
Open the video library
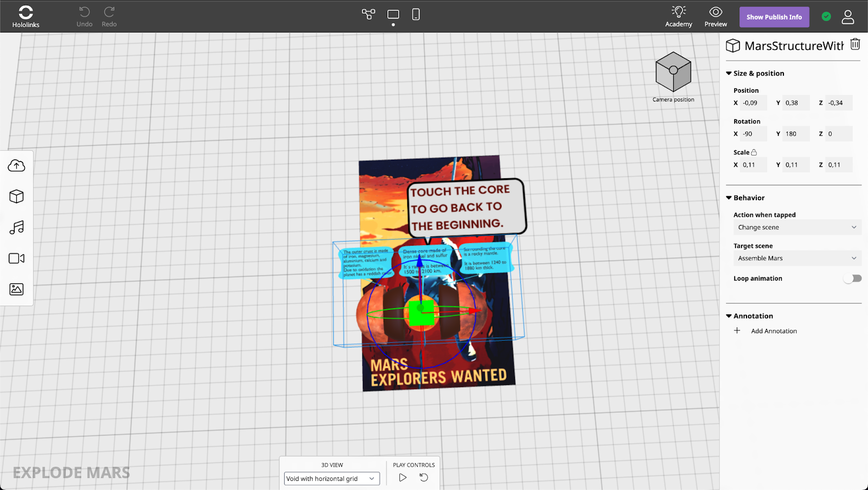tap(17, 259)
